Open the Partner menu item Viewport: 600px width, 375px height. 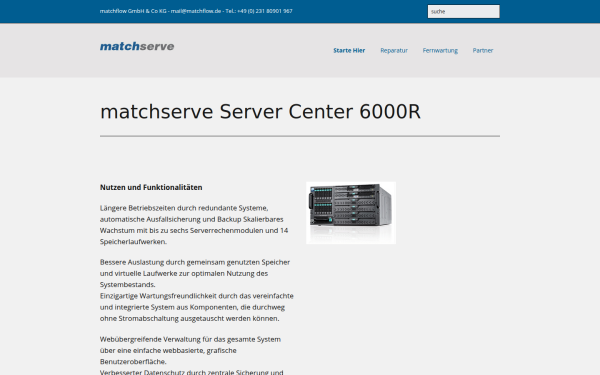coord(483,50)
